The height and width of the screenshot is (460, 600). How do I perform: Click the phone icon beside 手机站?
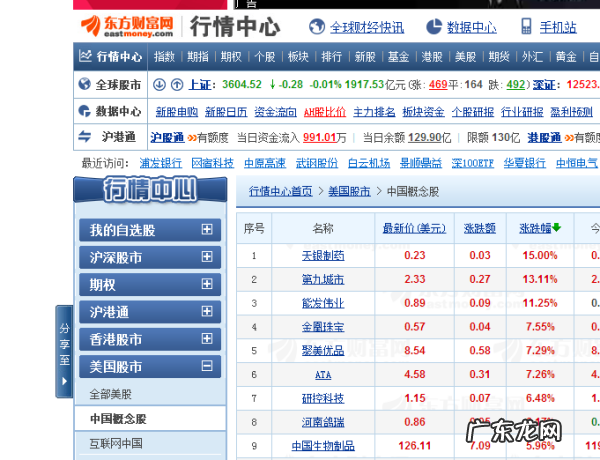point(527,26)
